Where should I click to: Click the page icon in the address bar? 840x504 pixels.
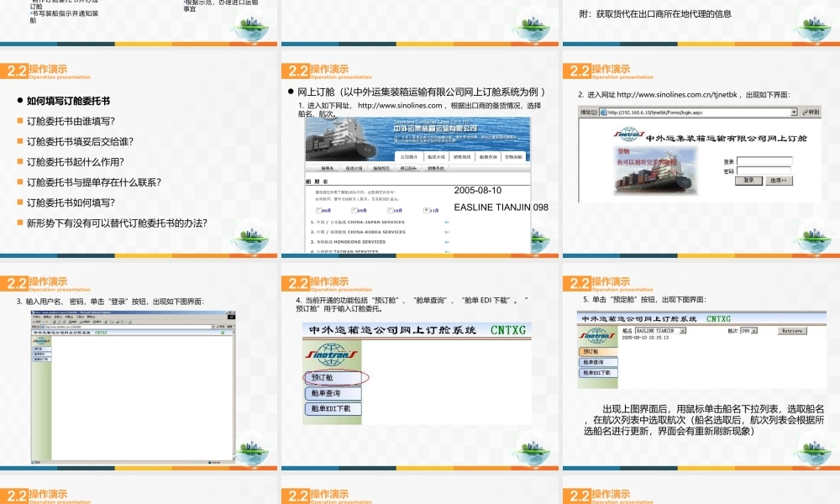pos(603,113)
